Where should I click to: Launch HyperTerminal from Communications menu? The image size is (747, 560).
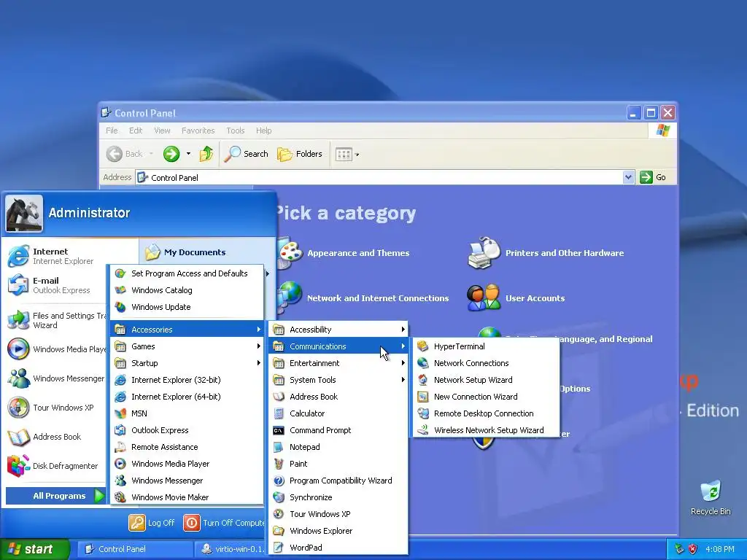pyautogui.click(x=486, y=346)
